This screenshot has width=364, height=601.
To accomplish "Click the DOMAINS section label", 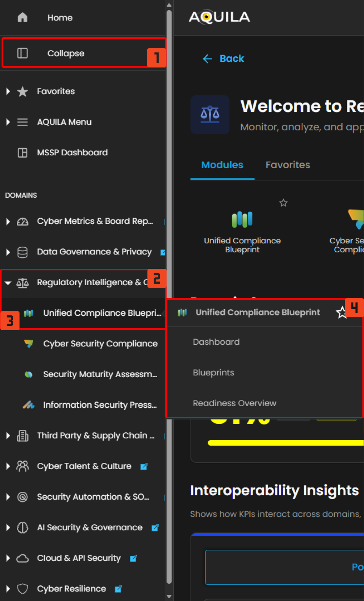I will click(21, 195).
